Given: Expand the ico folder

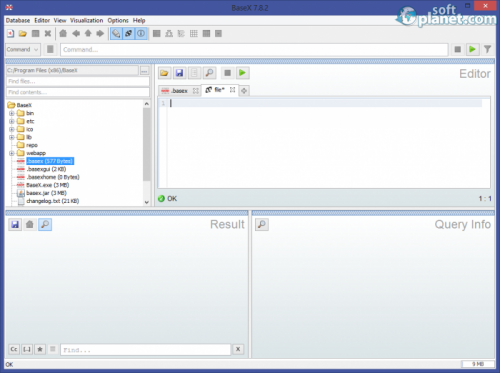Looking at the screenshot, I should [x=12, y=129].
